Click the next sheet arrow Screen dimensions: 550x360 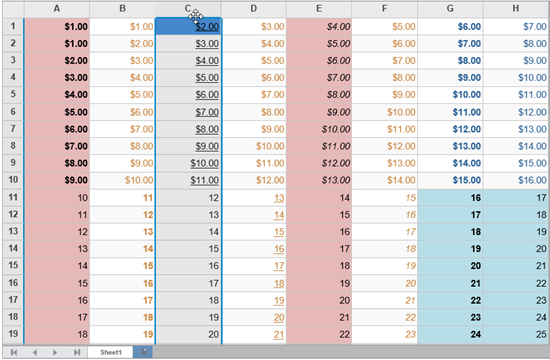[x=55, y=352]
